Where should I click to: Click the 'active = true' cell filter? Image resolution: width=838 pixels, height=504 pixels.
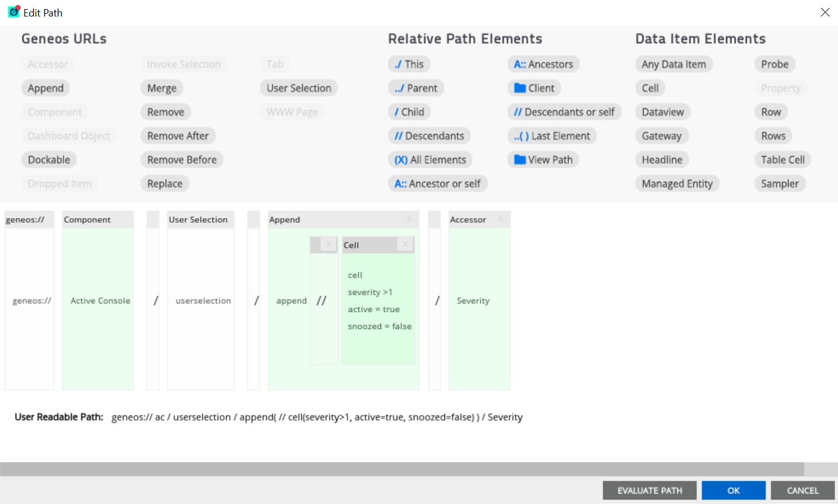click(374, 309)
